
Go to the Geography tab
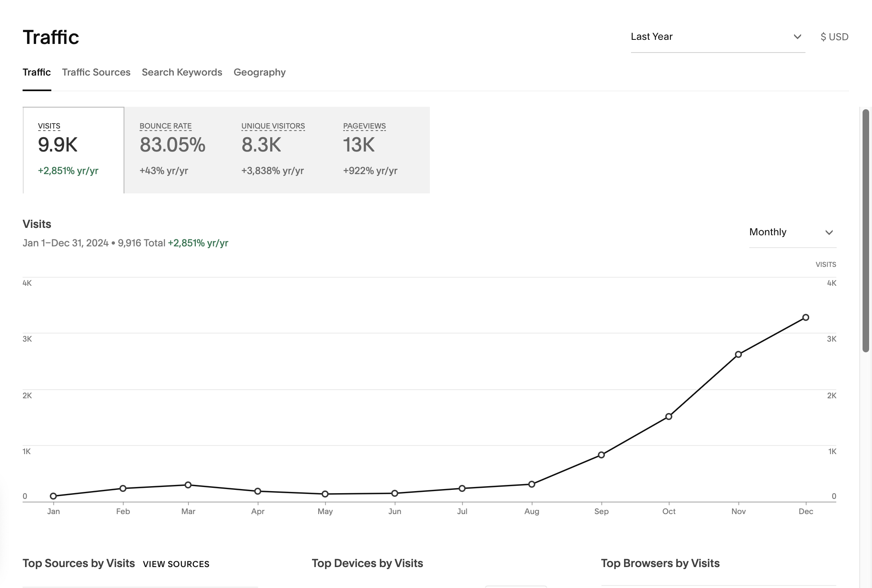click(259, 72)
